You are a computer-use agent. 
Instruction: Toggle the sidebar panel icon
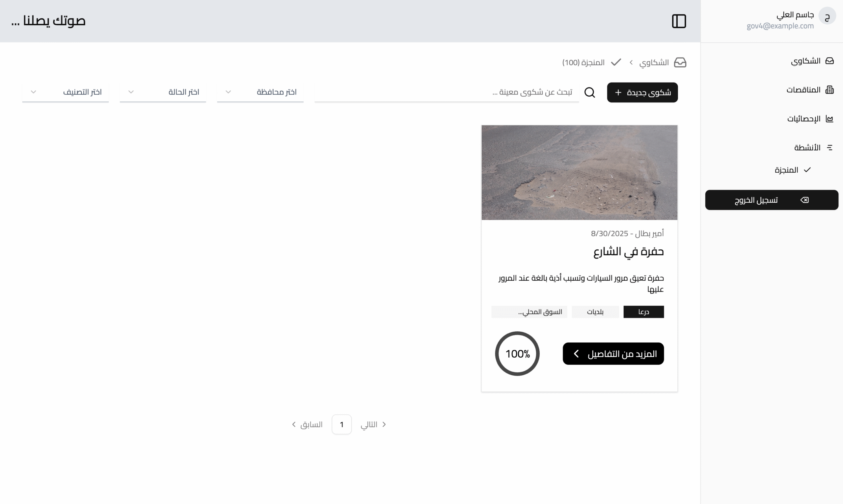point(679,21)
